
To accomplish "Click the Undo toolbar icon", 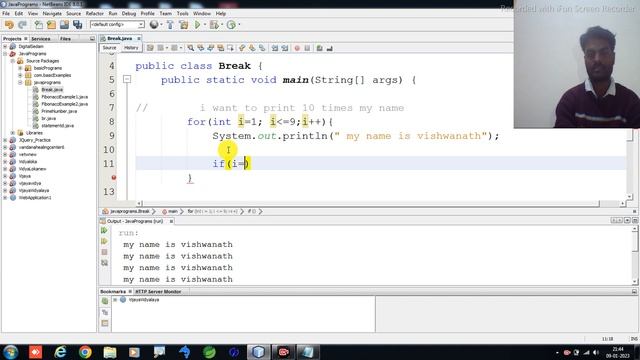I will (9, 24).
